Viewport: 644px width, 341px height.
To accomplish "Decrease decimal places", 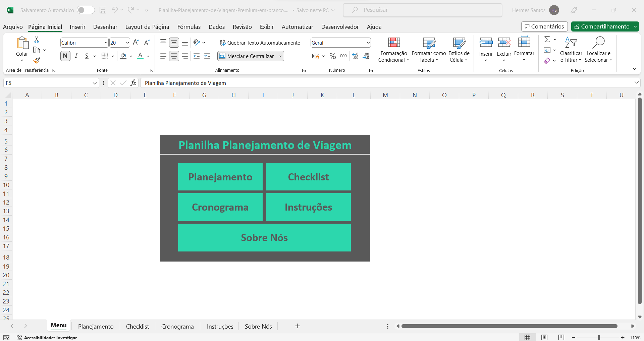I will coord(366,56).
